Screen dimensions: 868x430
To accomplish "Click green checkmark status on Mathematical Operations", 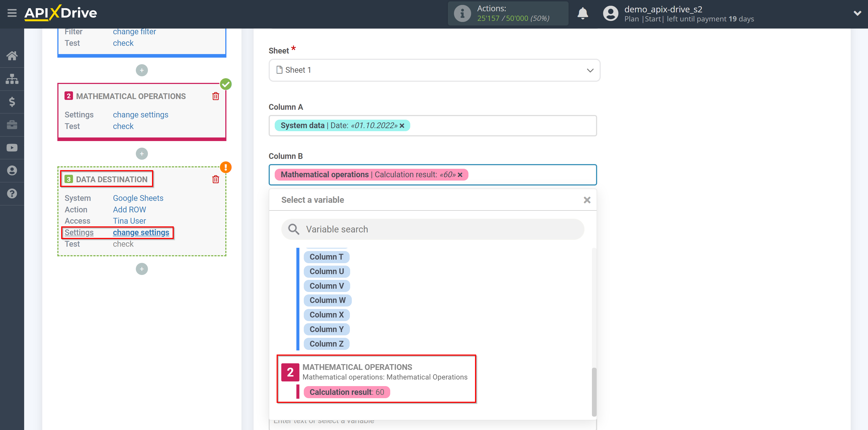I will [226, 84].
